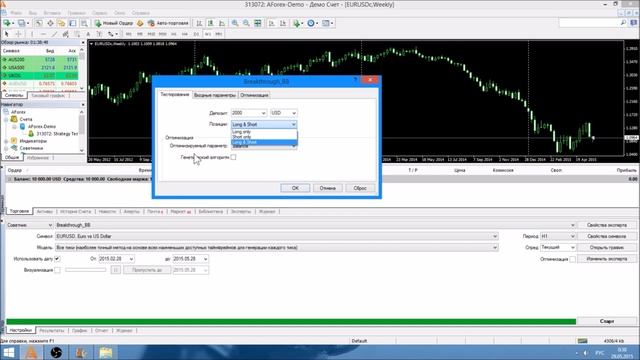Screen dimensions: 640x360
Task: Click the New Order toolbar button
Action: point(114,23)
